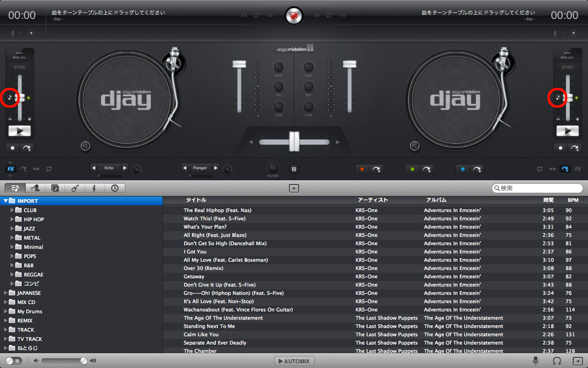This screenshot has width=588, height=368.
Task: Jump to the red cue point
Action: (376, 169)
